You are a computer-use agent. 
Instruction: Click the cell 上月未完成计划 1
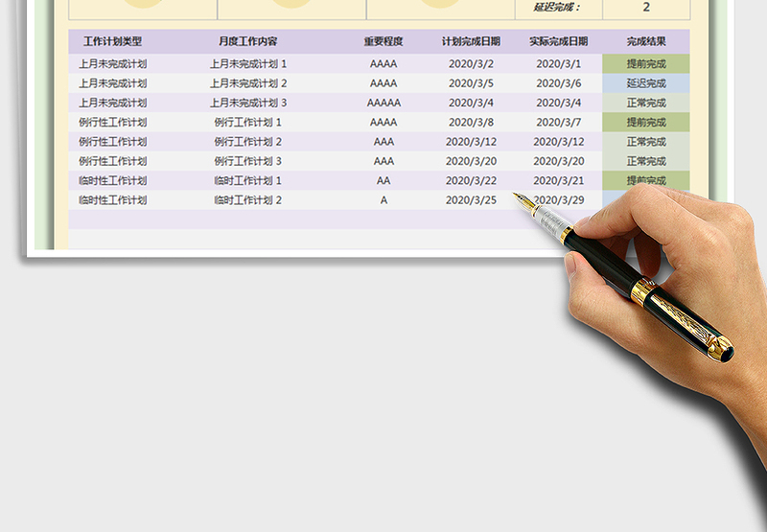[248, 64]
